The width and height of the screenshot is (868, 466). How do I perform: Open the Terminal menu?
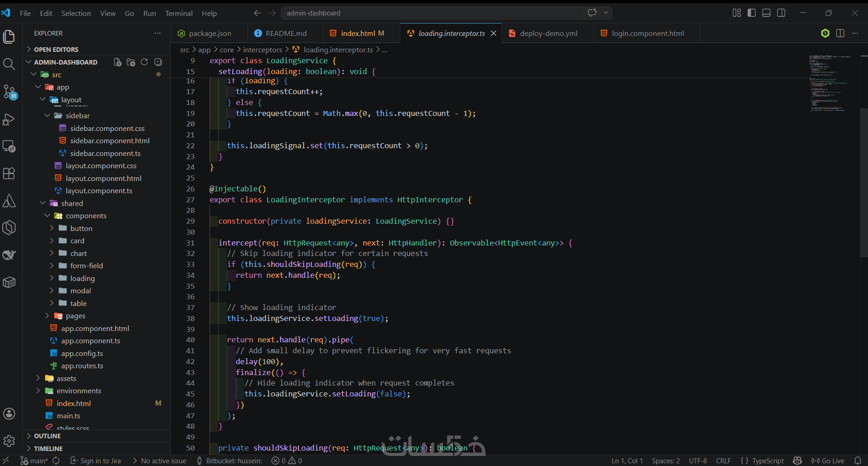(179, 13)
